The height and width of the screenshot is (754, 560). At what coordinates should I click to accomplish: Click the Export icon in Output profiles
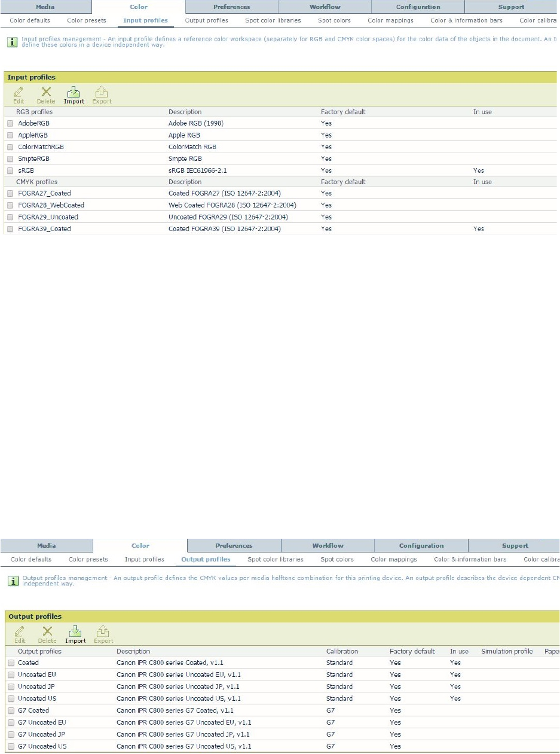click(x=103, y=631)
